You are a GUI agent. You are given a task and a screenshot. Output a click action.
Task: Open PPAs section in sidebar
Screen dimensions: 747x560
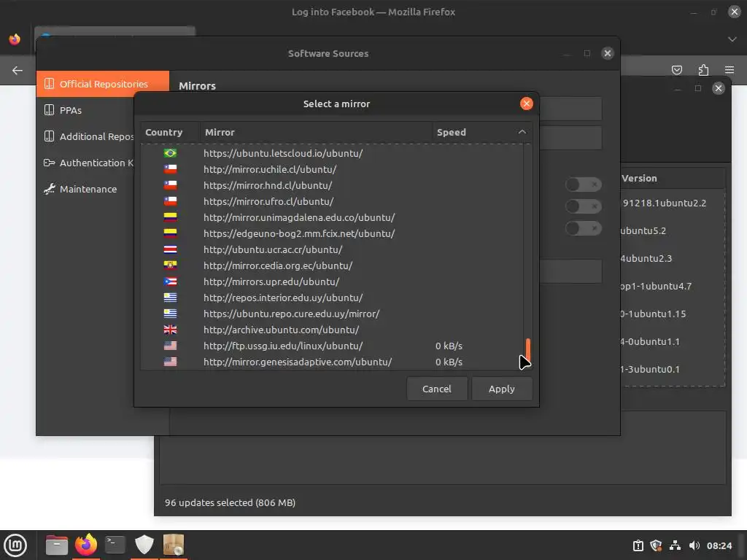coord(85,111)
